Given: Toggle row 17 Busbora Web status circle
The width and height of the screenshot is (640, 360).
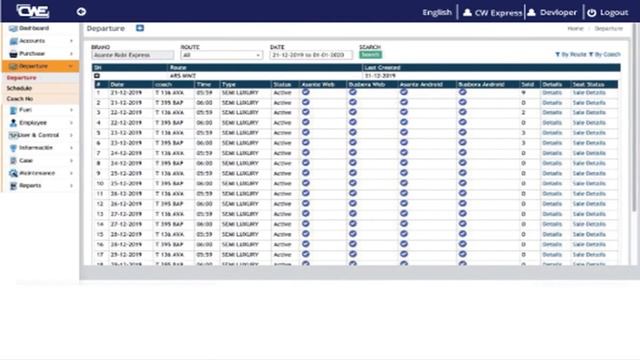Looking at the screenshot, I should point(353,254).
